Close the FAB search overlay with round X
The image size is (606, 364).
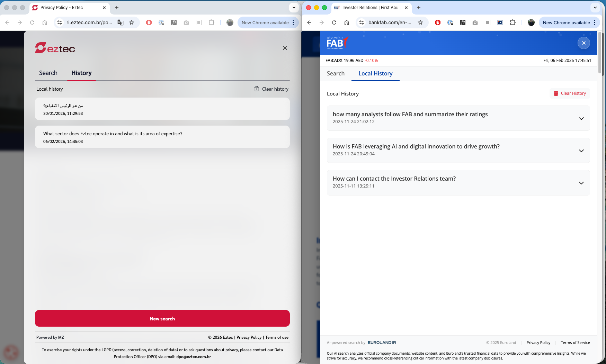(583, 43)
